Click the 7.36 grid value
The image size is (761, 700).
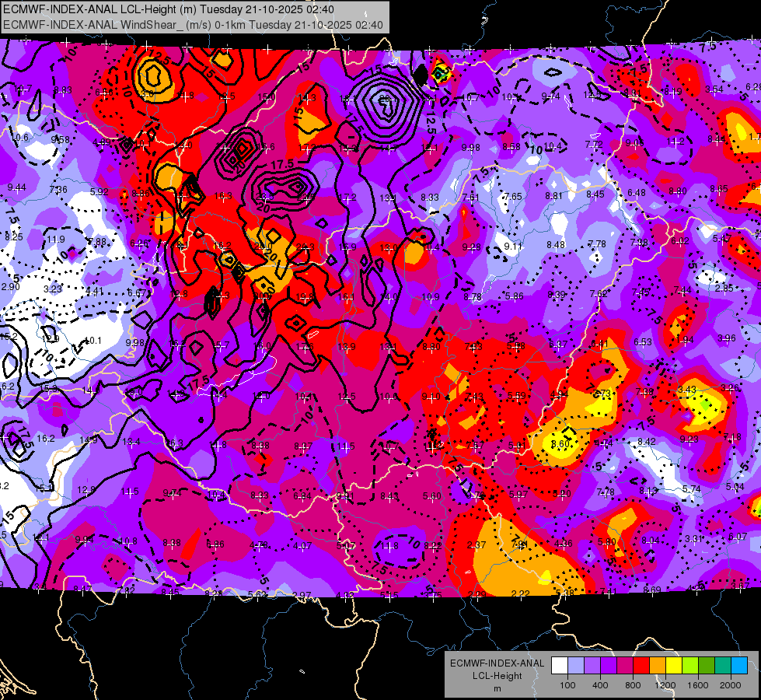pos(58,190)
